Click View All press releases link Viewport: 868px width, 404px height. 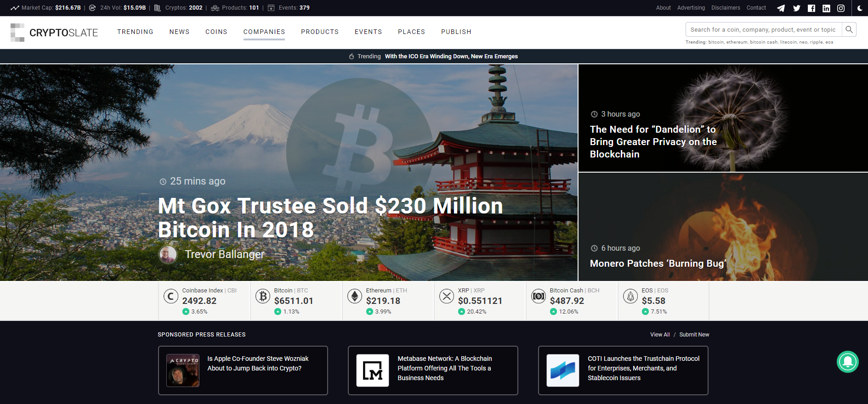(x=660, y=335)
